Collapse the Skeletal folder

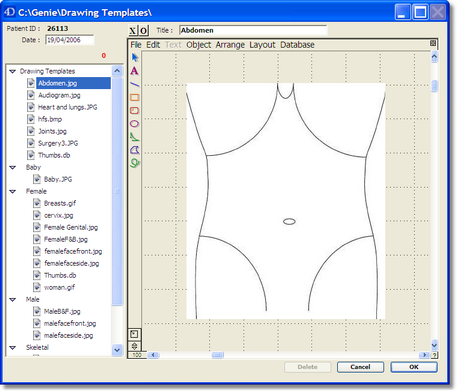point(13,347)
